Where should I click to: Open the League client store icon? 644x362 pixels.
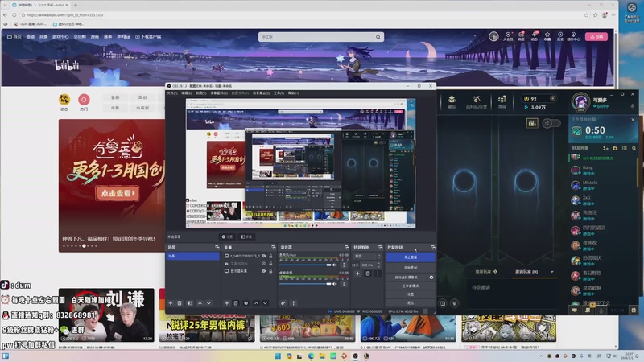pyautogui.click(x=502, y=101)
